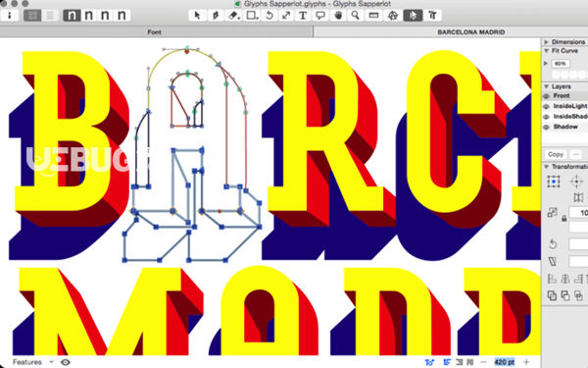
Task: Select the Eraser tool
Action: pos(233,16)
